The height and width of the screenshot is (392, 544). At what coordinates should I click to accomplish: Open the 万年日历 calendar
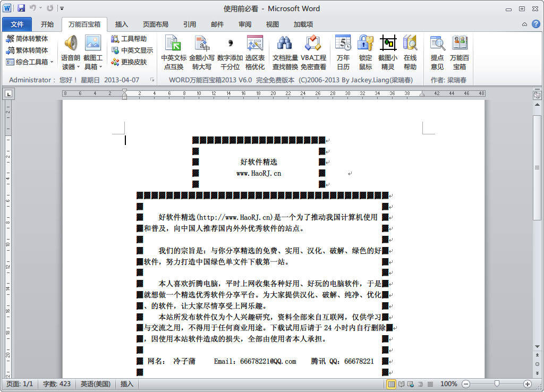(343, 53)
